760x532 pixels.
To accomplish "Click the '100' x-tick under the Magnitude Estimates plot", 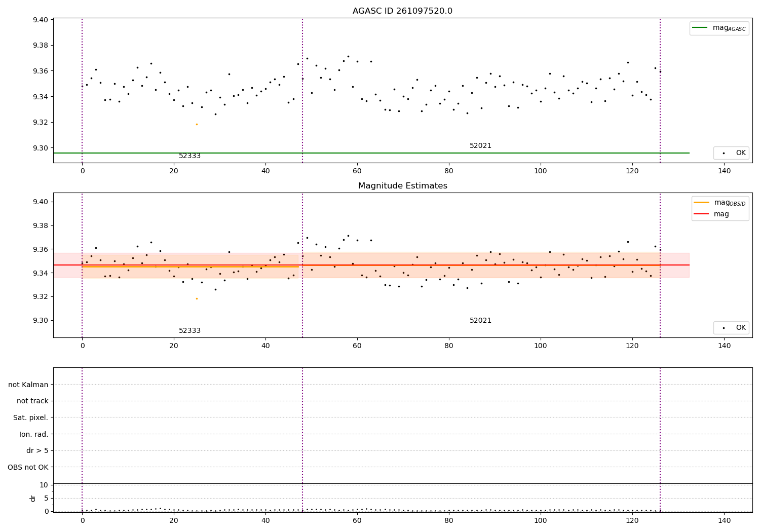I will click(541, 346).
